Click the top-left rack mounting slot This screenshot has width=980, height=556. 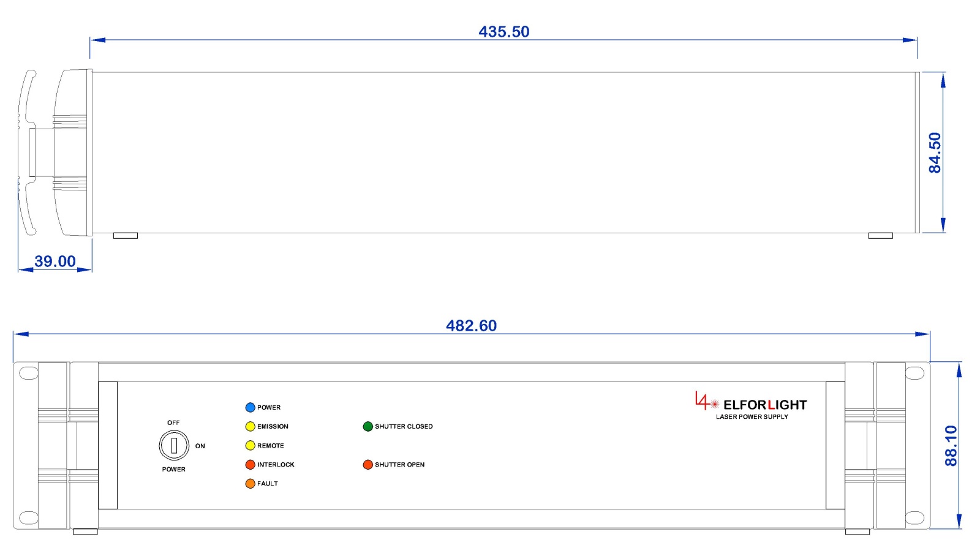click(x=29, y=373)
